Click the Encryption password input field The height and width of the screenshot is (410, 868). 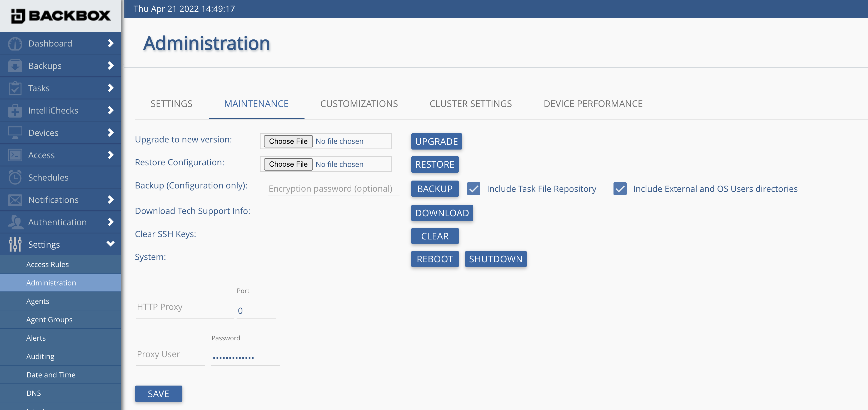pyautogui.click(x=333, y=188)
